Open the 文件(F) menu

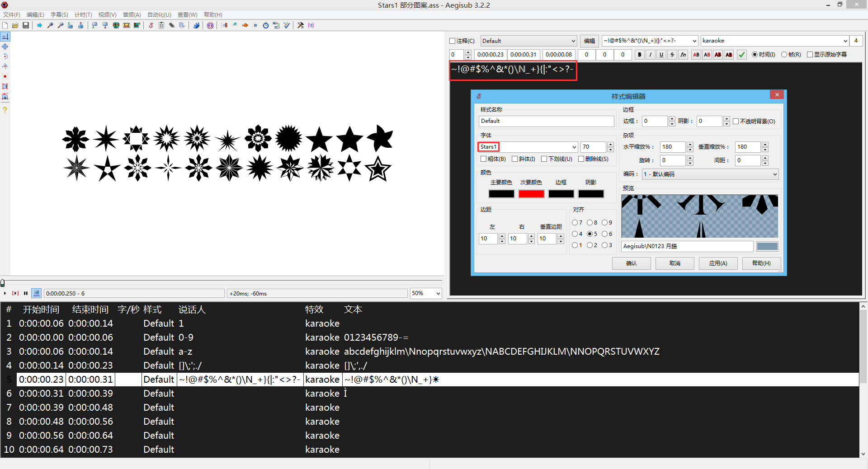[x=12, y=15]
